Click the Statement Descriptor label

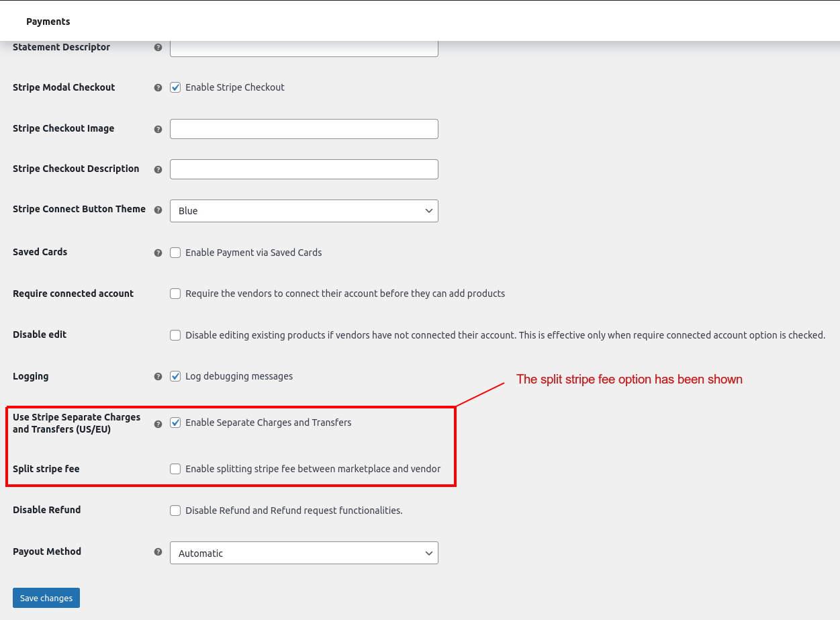(62, 47)
